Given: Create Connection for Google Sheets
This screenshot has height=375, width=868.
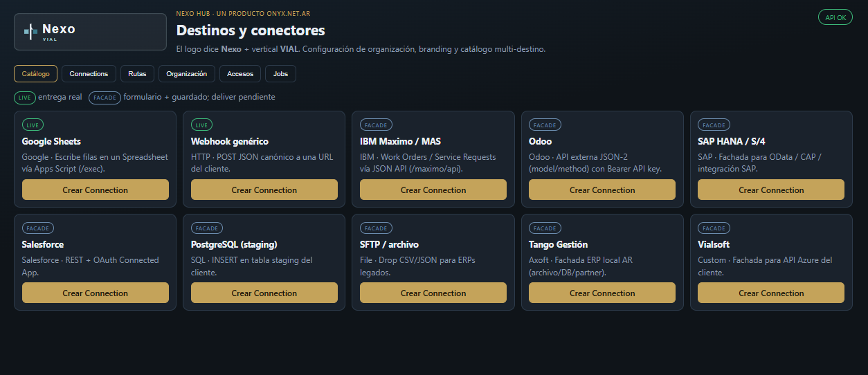Looking at the screenshot, I should click(96, 190).
